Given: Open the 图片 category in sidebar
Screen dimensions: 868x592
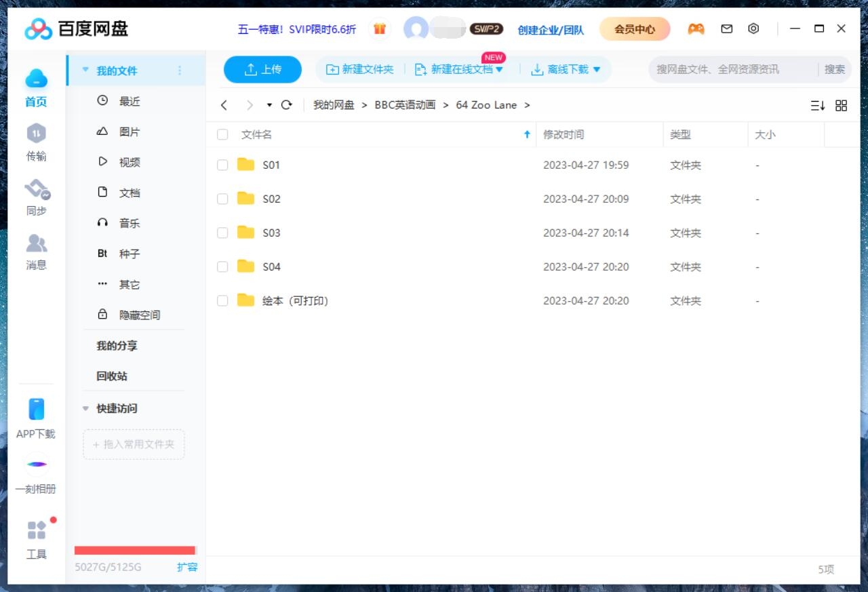Looking at the screenshot, I should coord(129,132).
